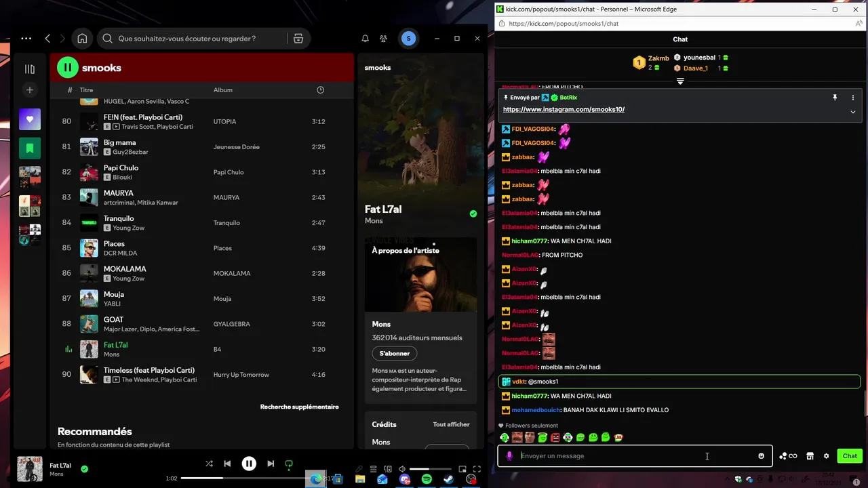The width and height of the screenshot is (868, 488).
Task: Pause playback in bottom player bar
Action: [x=249, y=464]
